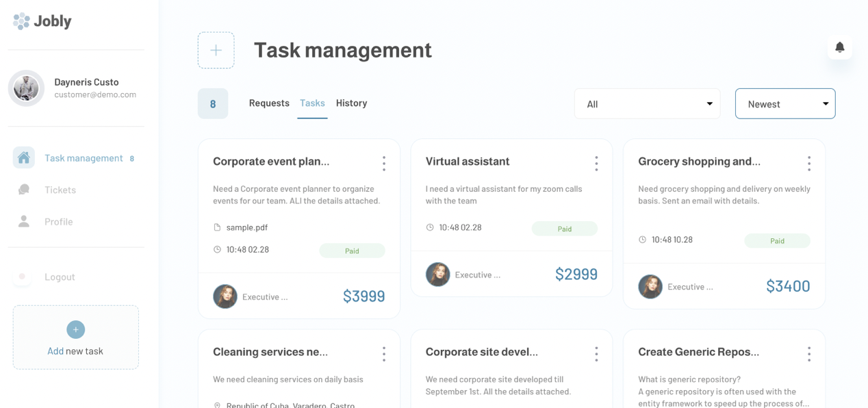Open the sample.pdf attachment
The image size is (868, 408).
(246, 227)
